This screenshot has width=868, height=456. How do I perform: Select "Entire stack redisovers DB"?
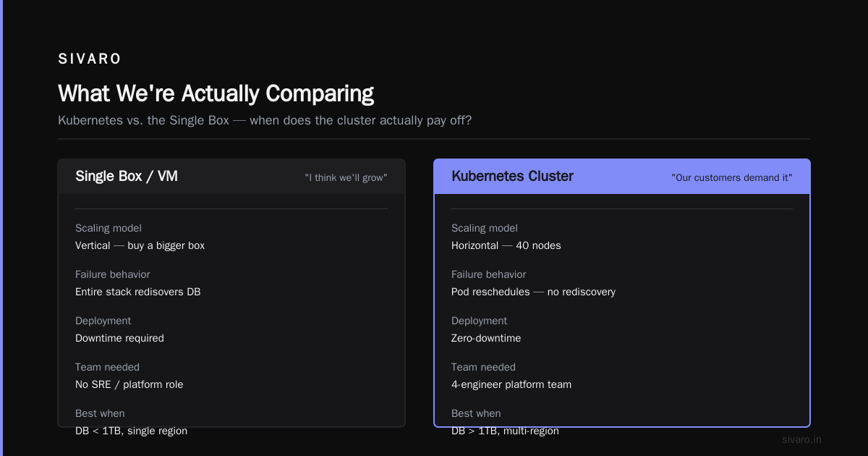click(137, 292)
